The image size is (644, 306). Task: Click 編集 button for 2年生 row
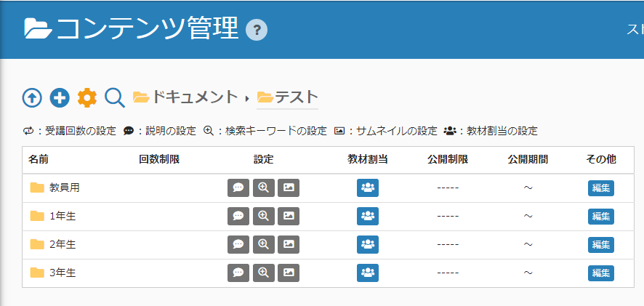[600, 244]
